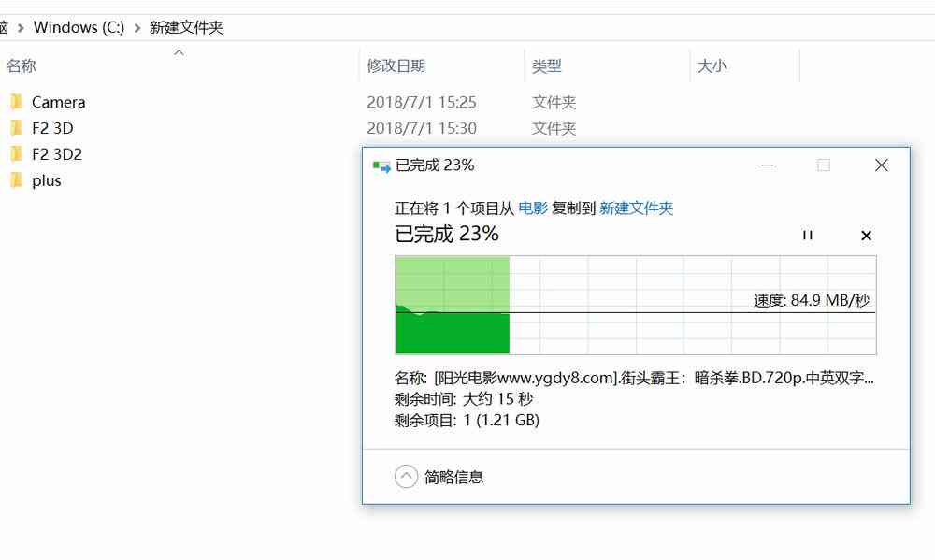Cancel the copy with the small X
Viewport: 935px width, 560px height.
point(867,236)
